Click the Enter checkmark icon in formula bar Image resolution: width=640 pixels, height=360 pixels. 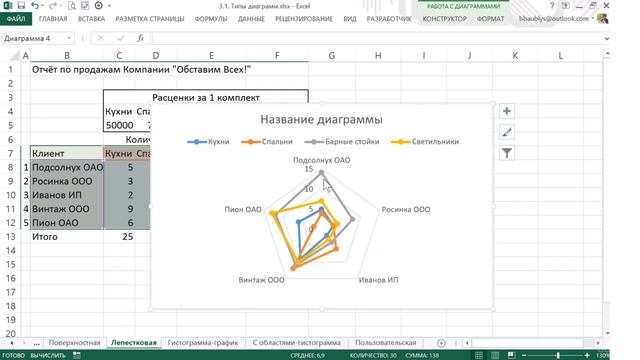coord(120,38)
